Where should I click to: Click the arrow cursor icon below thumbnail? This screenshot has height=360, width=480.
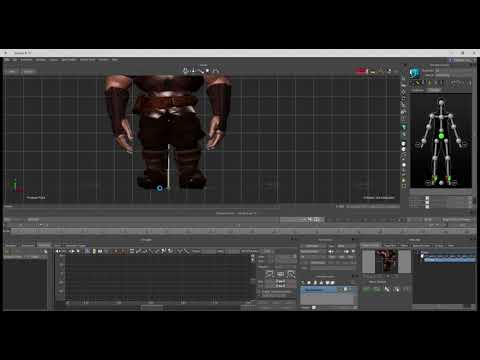387,289
